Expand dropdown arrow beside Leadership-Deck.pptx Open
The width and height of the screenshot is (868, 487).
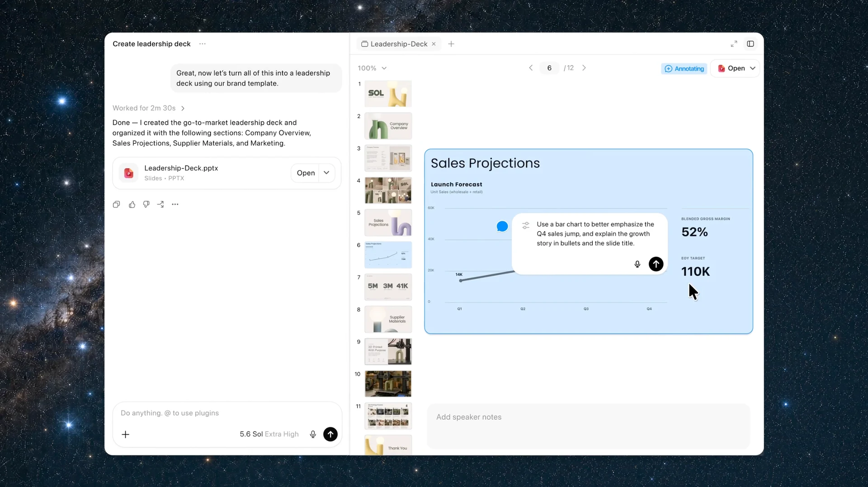pos(326,173)
